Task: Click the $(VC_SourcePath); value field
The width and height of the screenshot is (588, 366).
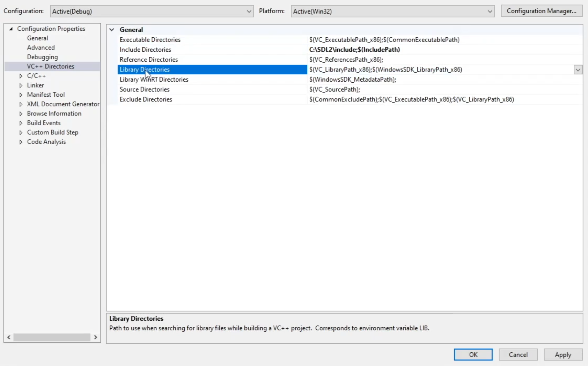Action: point(335,89)
